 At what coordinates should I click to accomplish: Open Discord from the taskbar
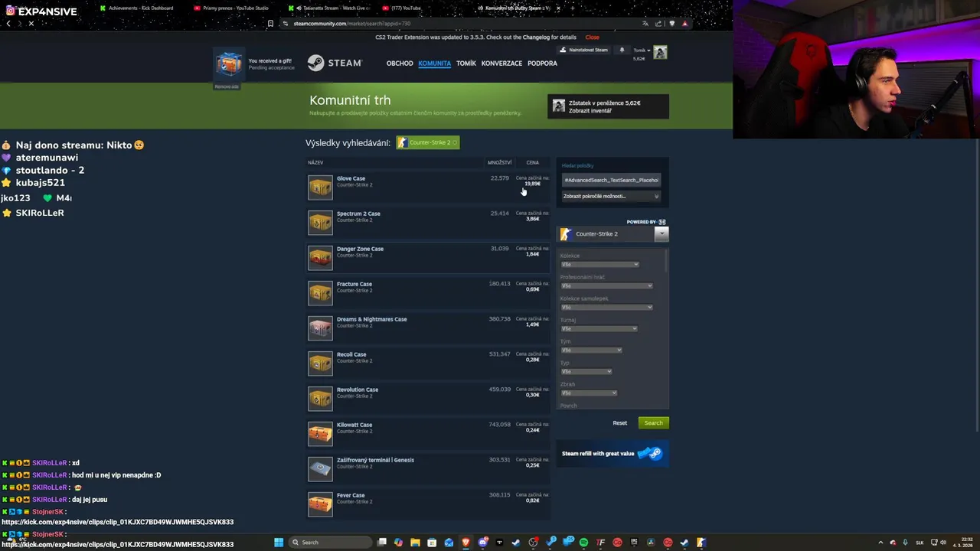pyautogui.click(x=482, y=542)
